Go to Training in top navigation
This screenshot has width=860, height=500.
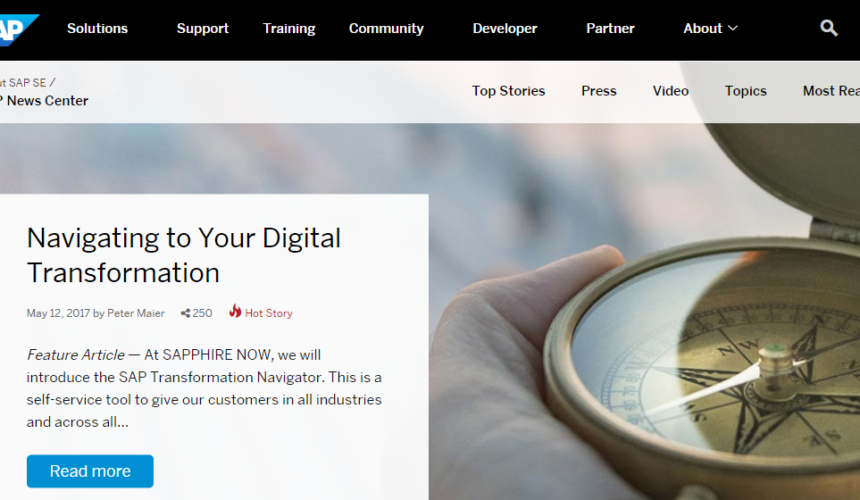coord(289,29)
